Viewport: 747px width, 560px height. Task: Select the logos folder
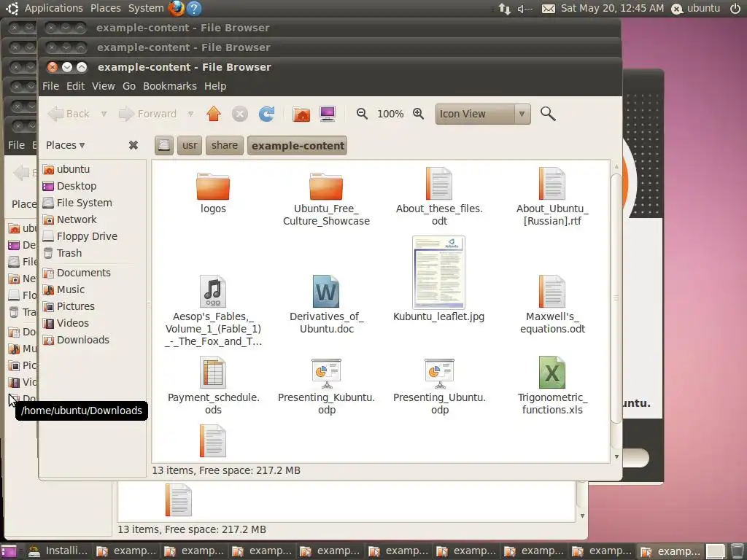point(213,193)
